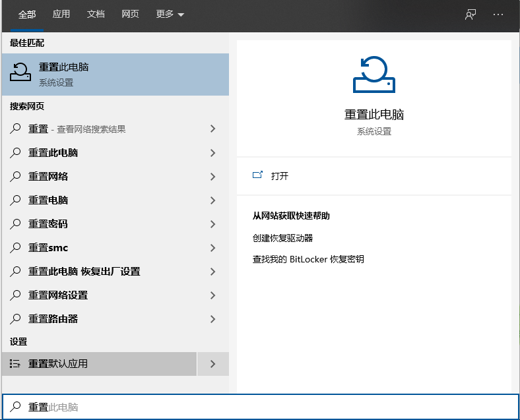Click the open icon next to 打开

pos(257,175)
